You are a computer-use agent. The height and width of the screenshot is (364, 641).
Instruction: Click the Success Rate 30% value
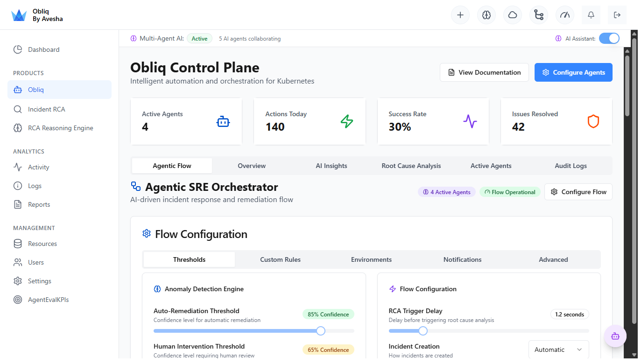[400, 127]
